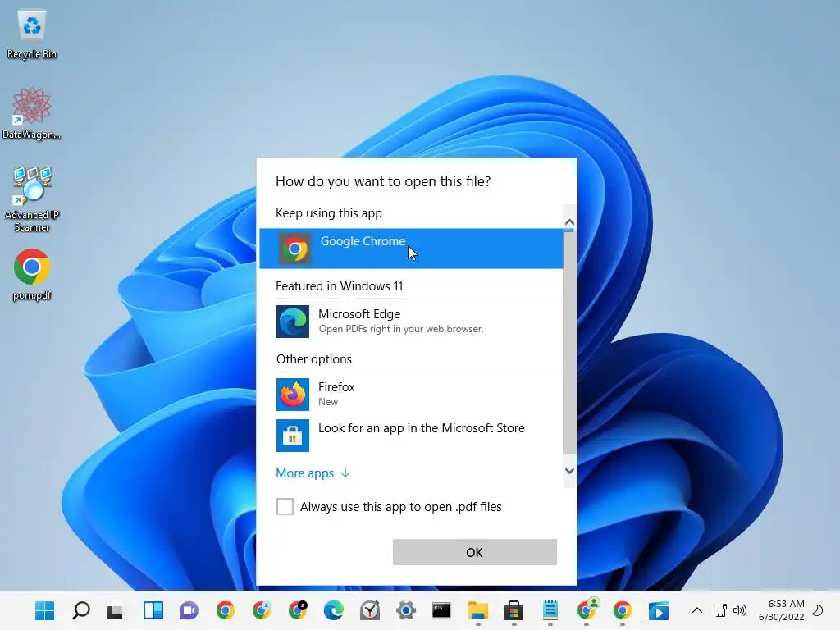Open the clock showing 6:53 AM

782,610
